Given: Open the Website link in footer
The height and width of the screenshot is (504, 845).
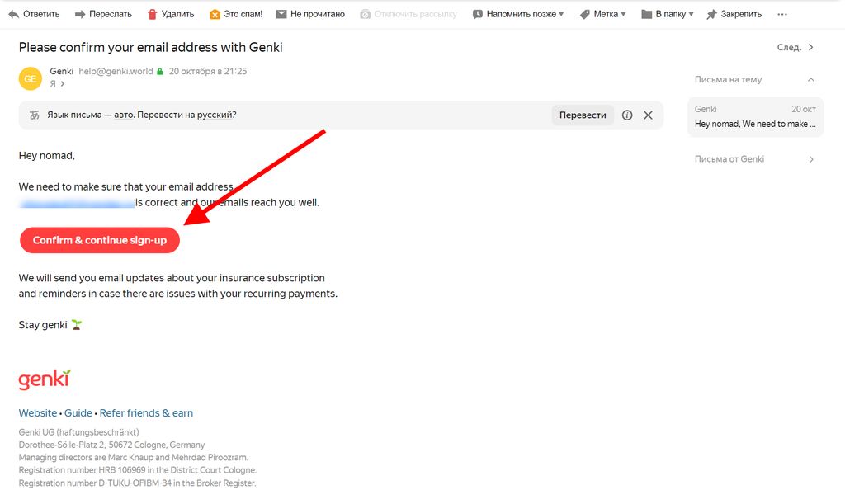Looking at the screenshot, I should [x=38, y=413].
